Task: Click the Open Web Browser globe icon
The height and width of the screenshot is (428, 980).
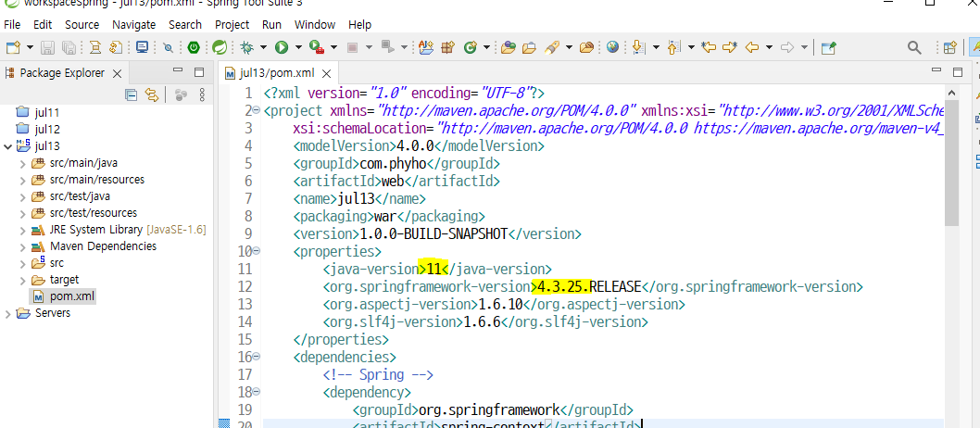Action: point(612,47)
